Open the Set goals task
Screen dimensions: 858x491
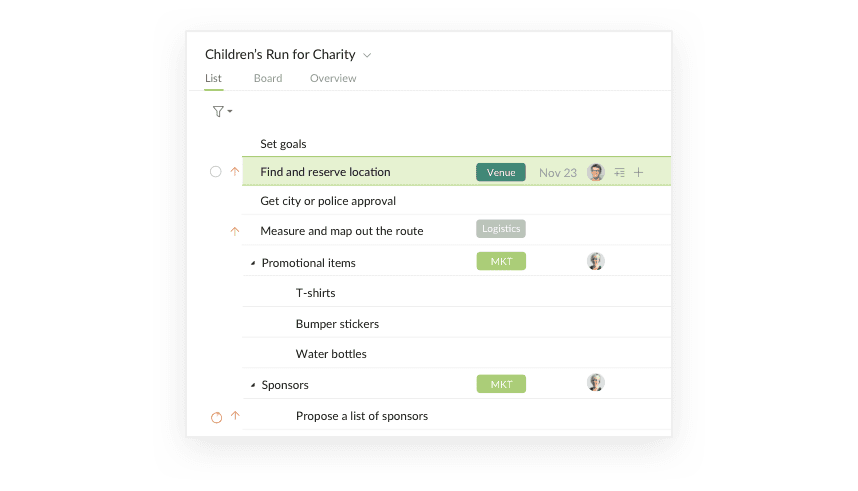(x=283, y=144)
